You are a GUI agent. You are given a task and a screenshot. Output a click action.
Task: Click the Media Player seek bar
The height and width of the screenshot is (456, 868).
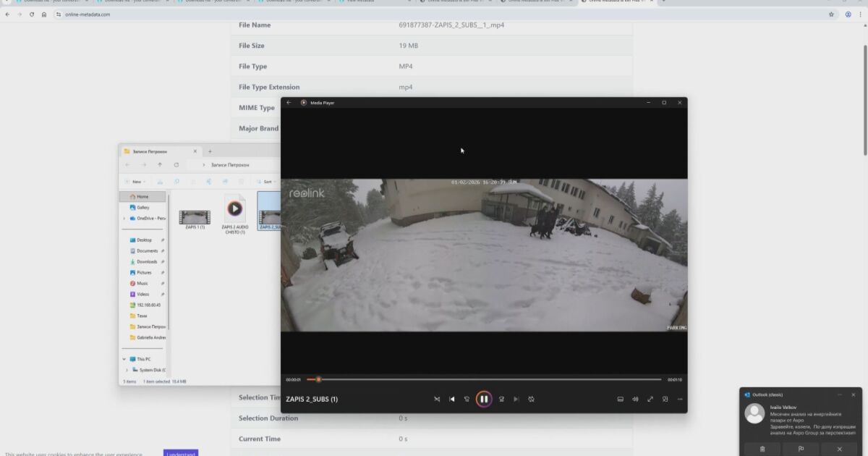pyautogui.click(x=485, y=379)
